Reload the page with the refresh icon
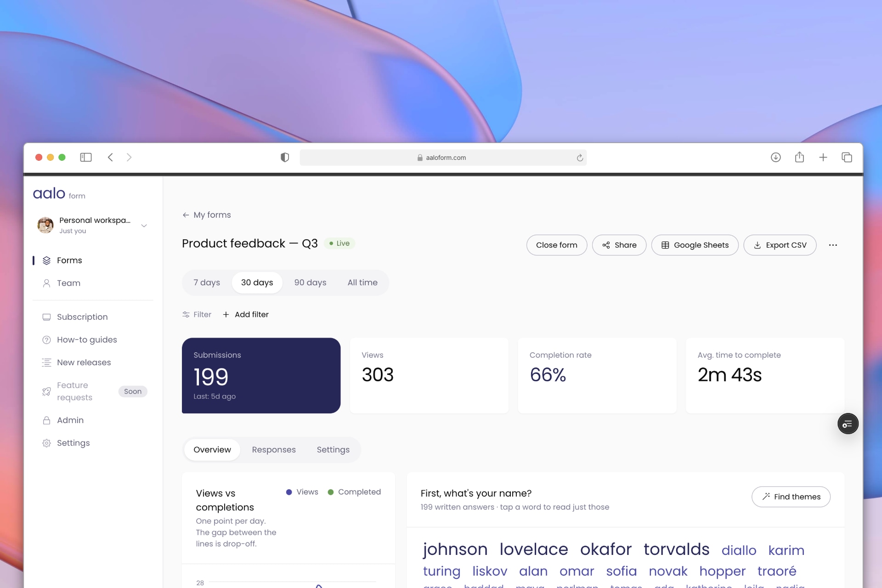882x588 pixels. [580, 158]
